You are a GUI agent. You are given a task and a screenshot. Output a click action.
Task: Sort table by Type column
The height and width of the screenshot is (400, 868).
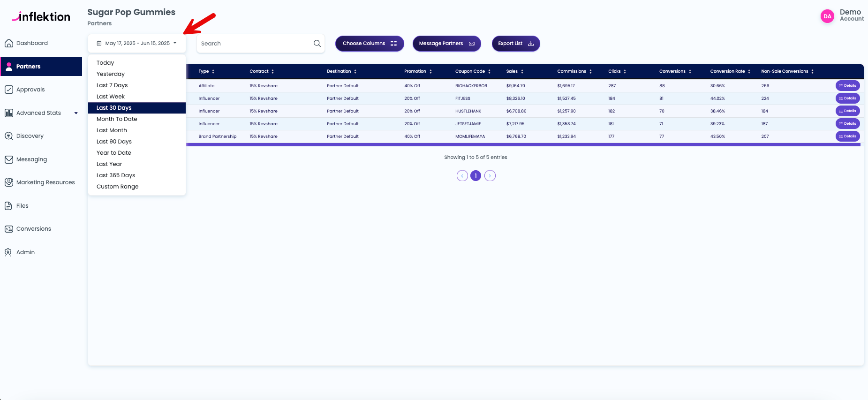pos(206,71)
